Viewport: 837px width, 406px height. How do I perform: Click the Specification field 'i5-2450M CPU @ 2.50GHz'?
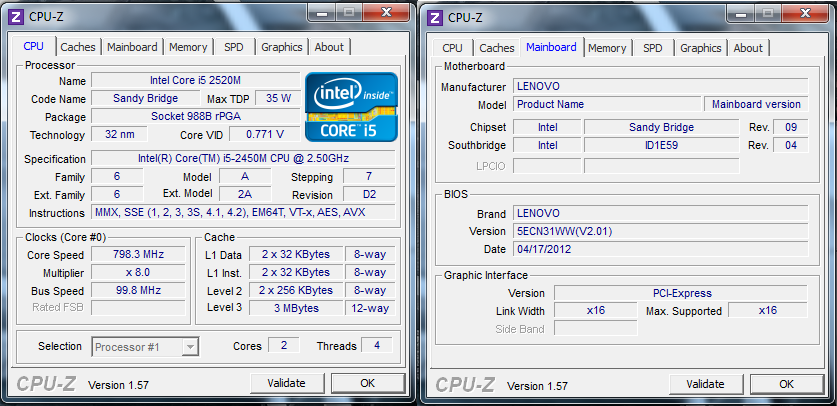tap(243, 158)
